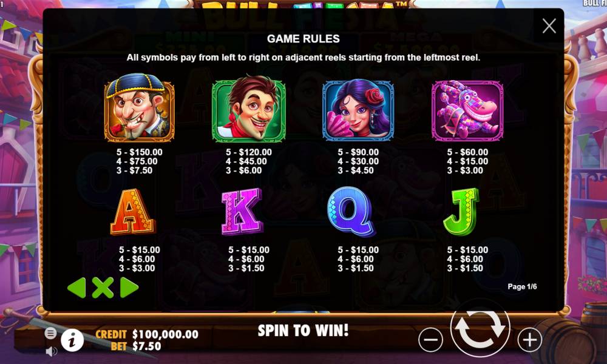Go to the next game rules page

point(129,288)
